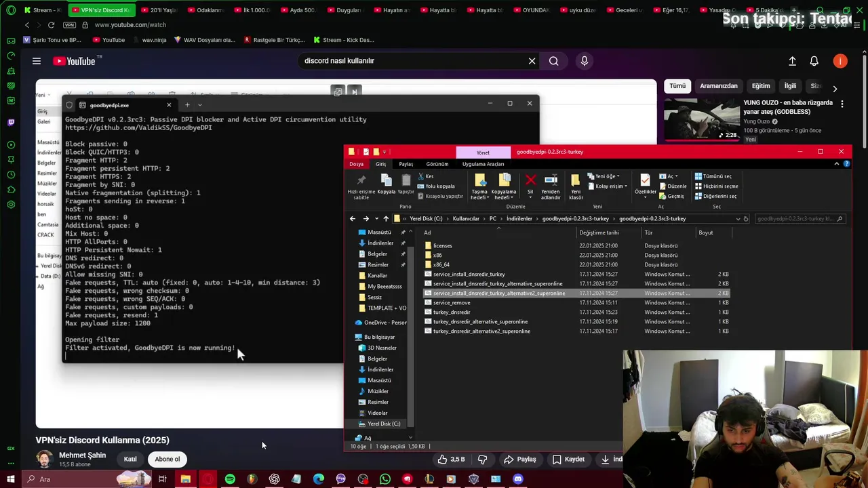868x488 pixels.
Task: Like the video with thumbs up 3,5 B
Action: [451, 459]
